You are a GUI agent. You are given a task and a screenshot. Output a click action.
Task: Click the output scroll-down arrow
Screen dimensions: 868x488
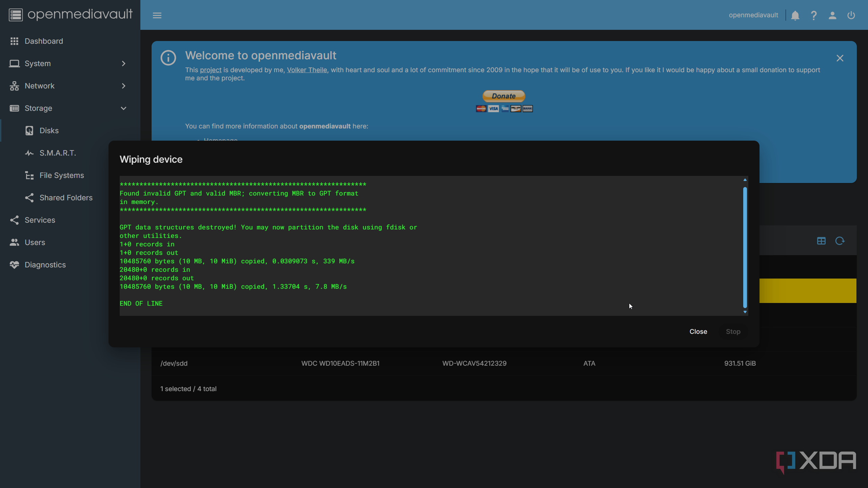pos(745,312)
